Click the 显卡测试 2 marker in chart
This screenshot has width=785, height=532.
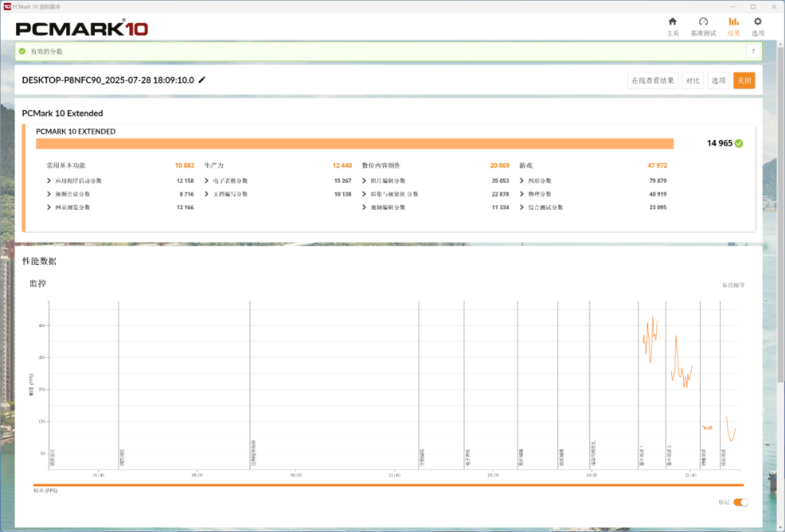click(x=669, y=455)
